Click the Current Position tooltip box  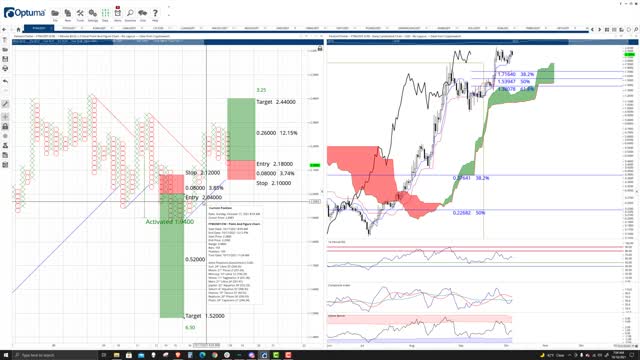235,255
